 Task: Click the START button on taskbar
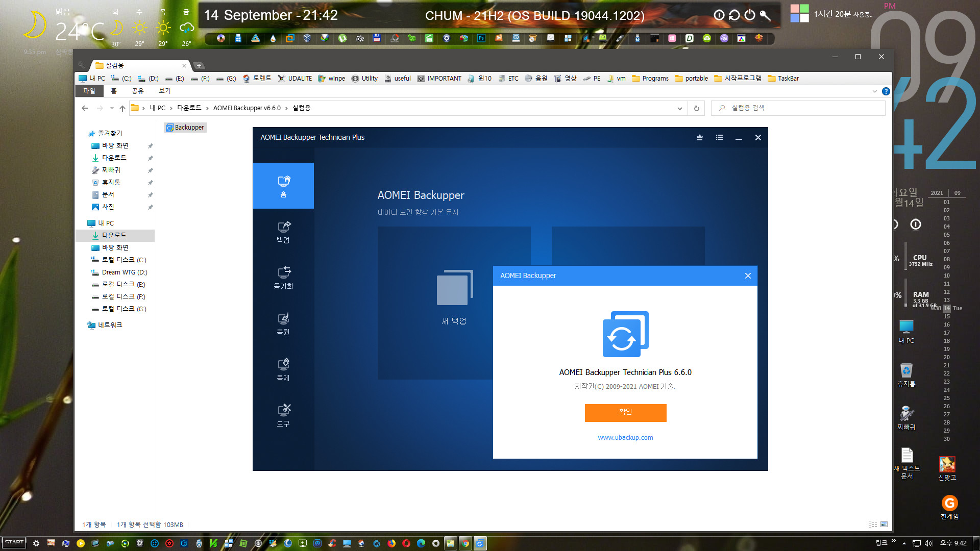[x=14, y=543]
